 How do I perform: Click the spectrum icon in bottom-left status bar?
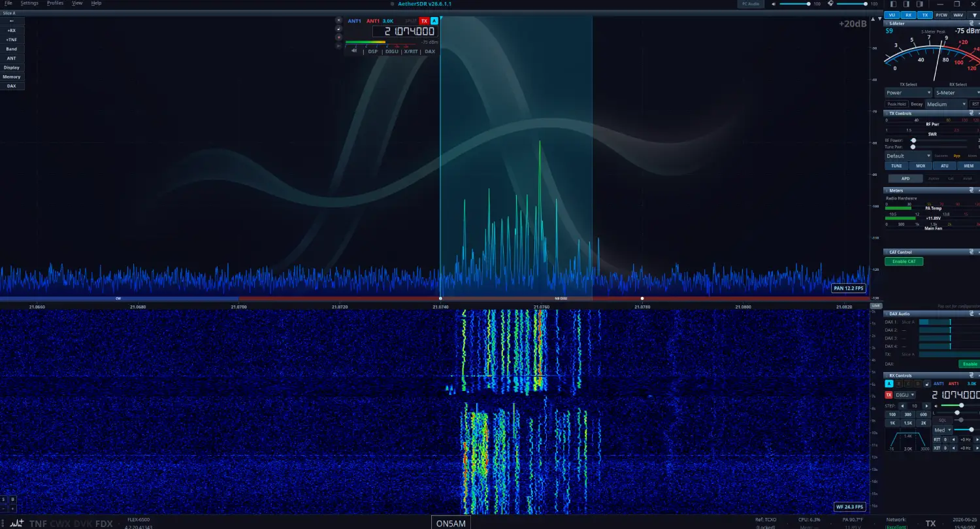point(17,523)
